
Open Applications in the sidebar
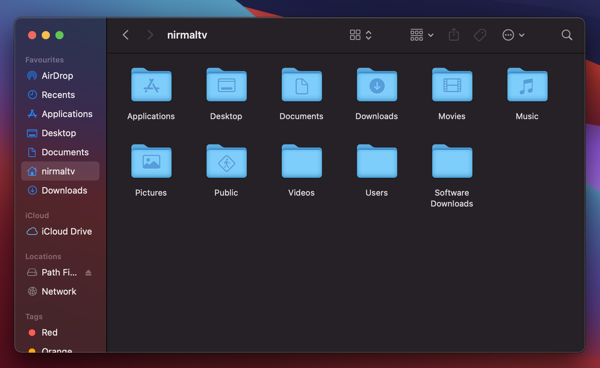click(60, 114)
